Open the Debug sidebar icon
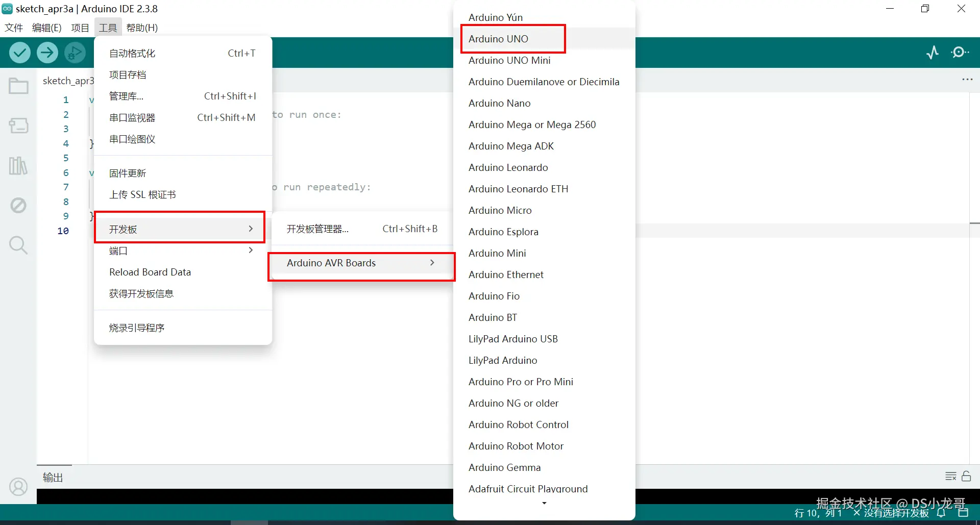Viewport: 980px width, 525px height. click(x=18, y=205)
